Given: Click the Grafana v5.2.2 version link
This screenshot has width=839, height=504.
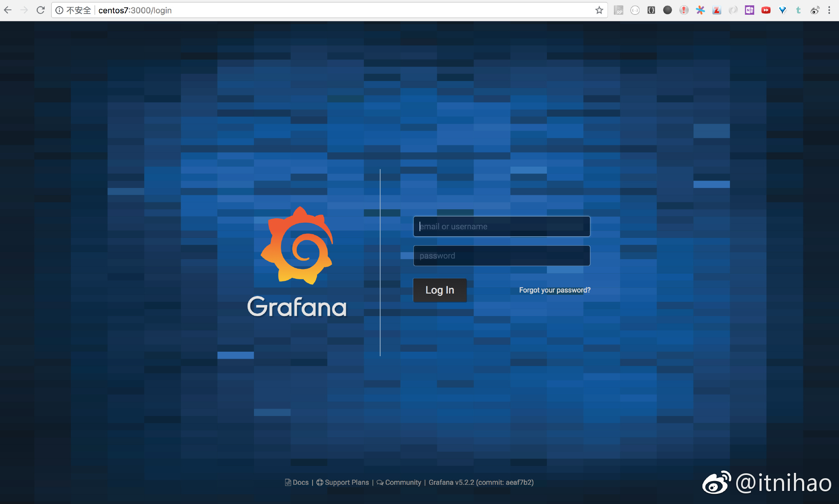Looking at the screenshot, I should (x=481, y=482).
